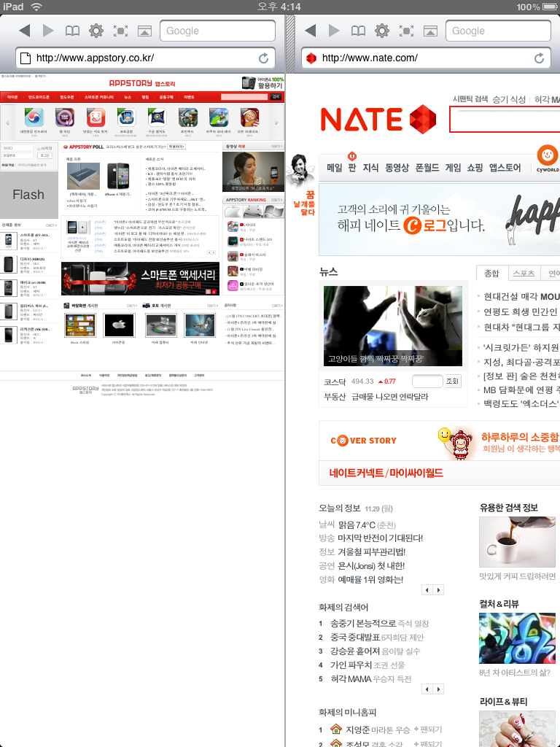Open the archer game app icon

pyautogui.click(x=188, y=117)
